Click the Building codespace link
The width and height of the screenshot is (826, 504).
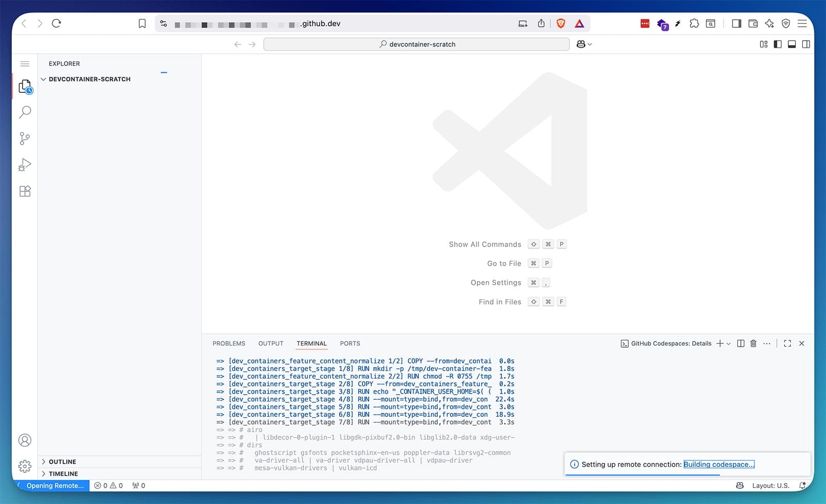719,464
